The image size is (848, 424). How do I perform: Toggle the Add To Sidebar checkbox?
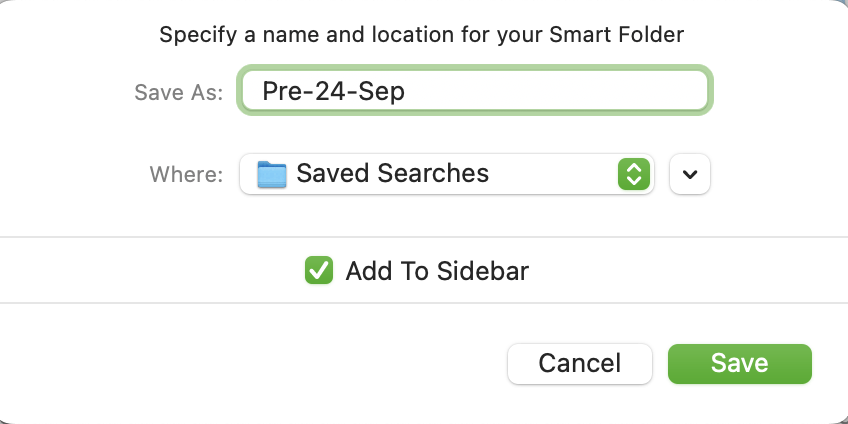pyautogui.click(x=319, y=270)
